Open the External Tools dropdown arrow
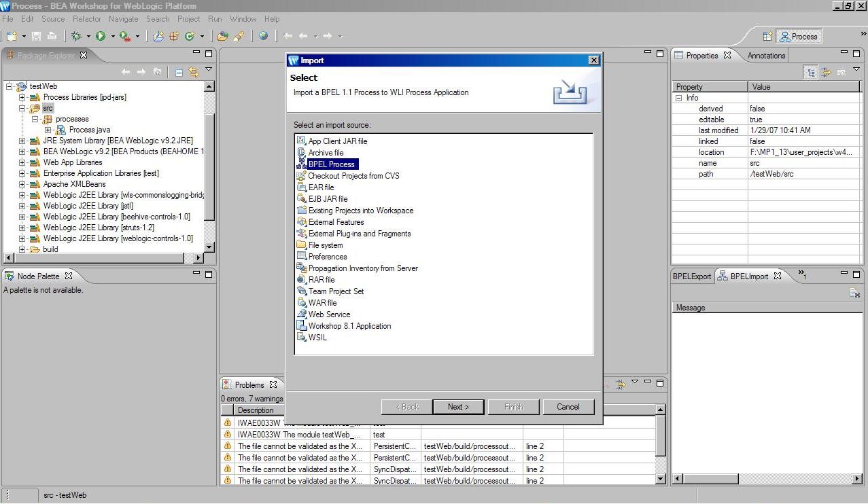 coord(137,37)
